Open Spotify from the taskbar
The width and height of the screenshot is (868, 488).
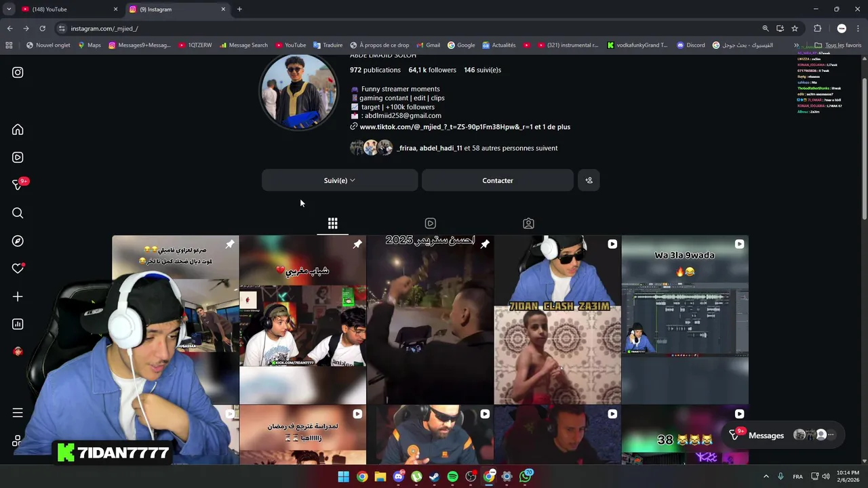[452, 476]
